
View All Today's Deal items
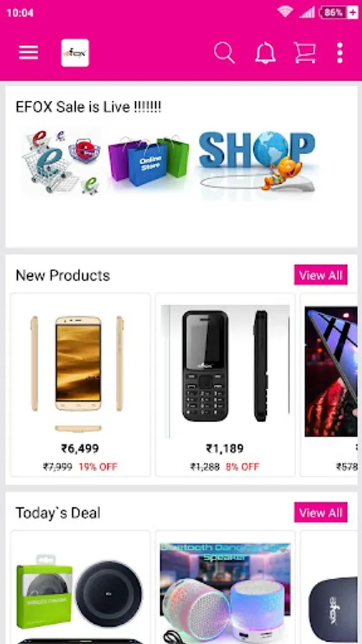(321, 512)
